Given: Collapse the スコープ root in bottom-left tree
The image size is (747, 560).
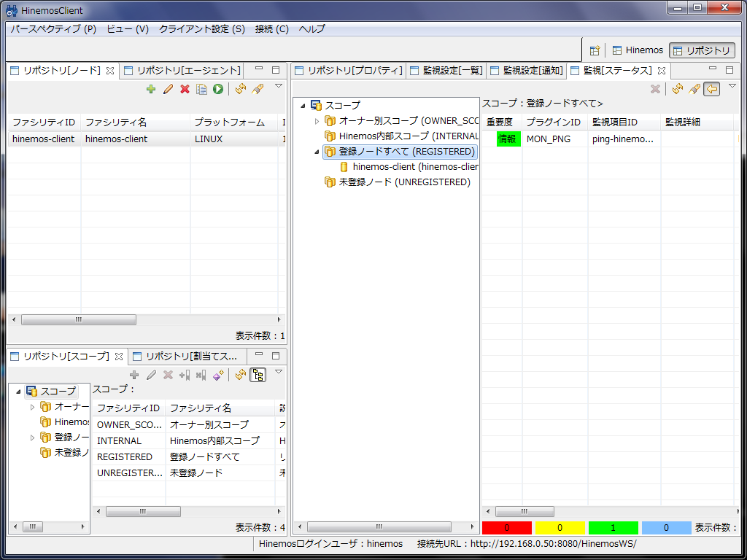Looking at the screenshot, I should coord(18,392).
